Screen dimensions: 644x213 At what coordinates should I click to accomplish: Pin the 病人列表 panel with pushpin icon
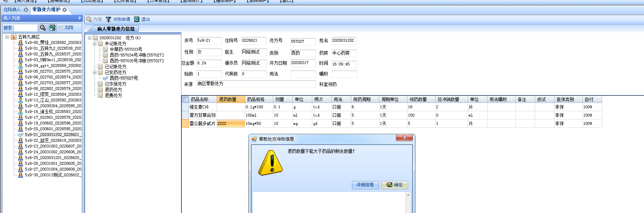[79, 18]
